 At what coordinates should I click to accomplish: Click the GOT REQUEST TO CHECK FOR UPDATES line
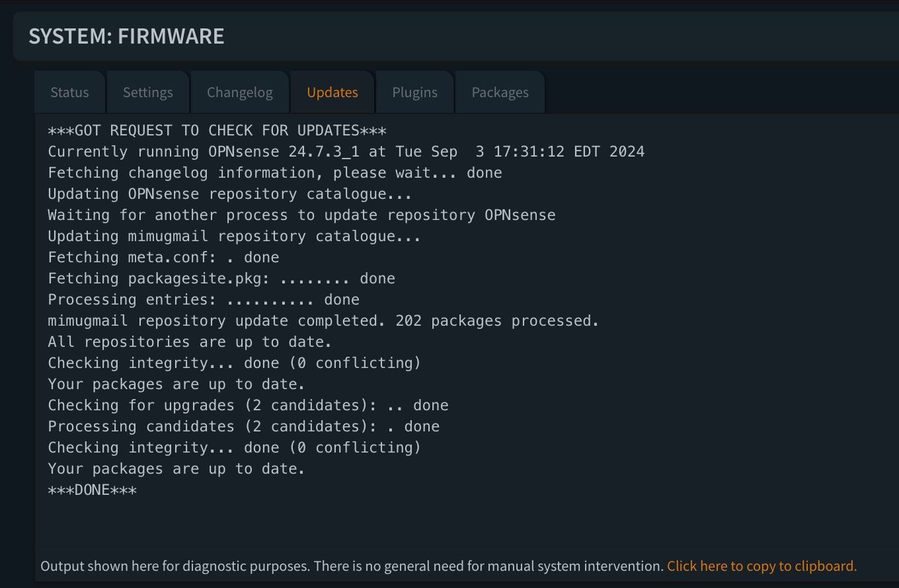(x=217, y=131)
